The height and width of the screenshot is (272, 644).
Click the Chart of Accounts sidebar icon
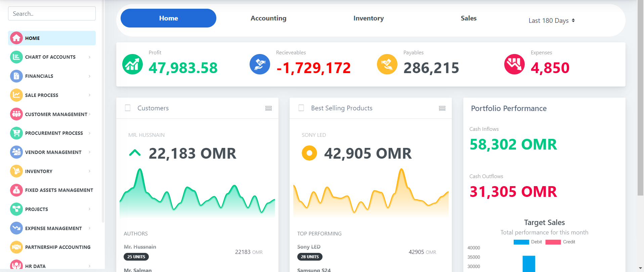pos(16,57)
